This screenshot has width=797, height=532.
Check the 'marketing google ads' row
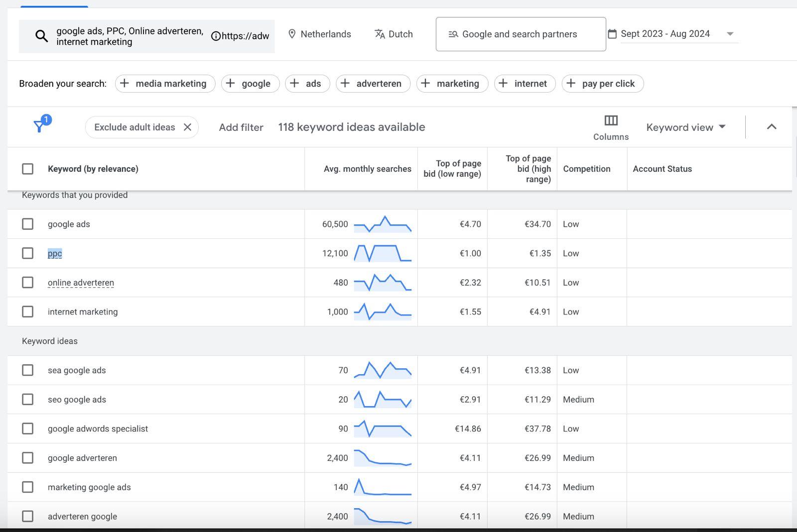coord(28,487)
